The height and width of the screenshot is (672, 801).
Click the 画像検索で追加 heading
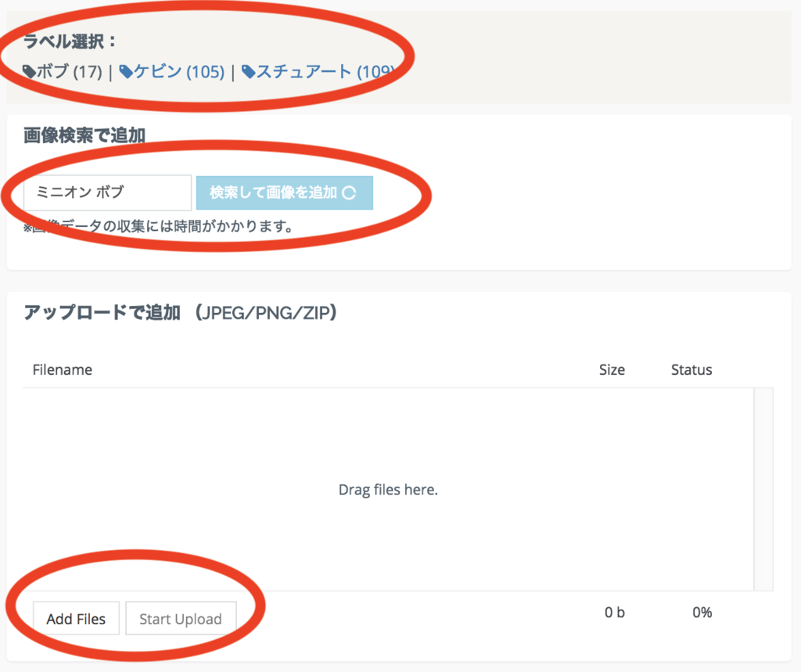pos(84,135)
